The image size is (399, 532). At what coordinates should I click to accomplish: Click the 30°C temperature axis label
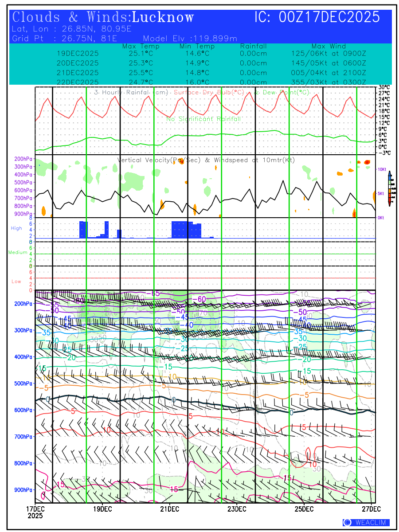(384, 87)
